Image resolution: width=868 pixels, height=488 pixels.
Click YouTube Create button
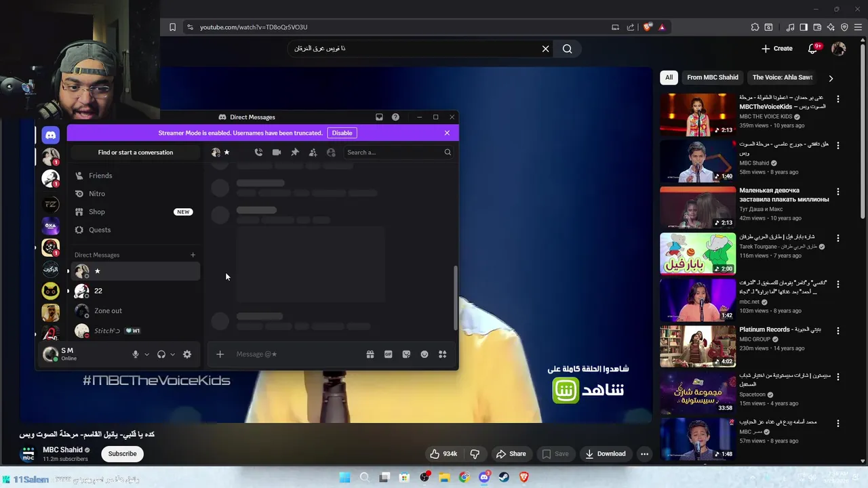coord(776,49)
